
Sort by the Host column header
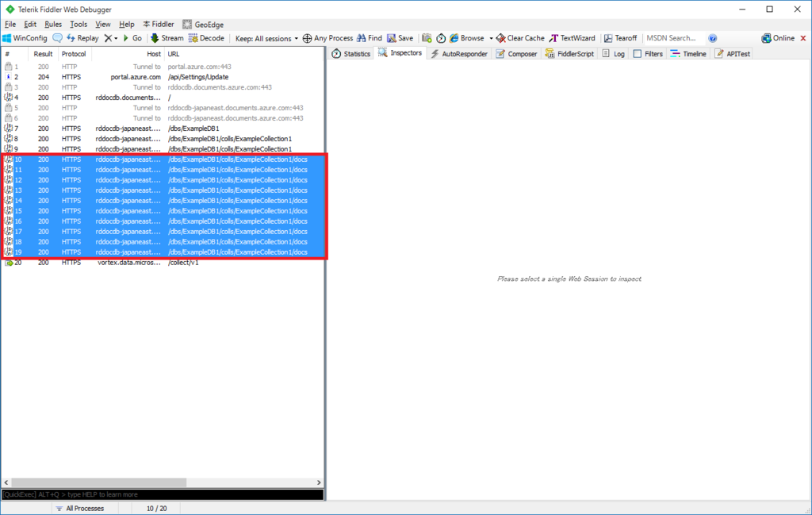click(128, 54)
